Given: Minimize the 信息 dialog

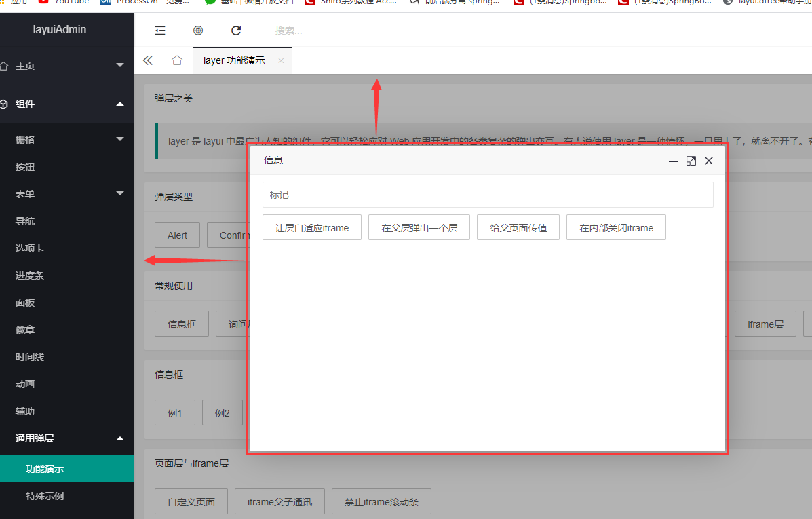Looking at the screenshot, I should click(673, 161).
